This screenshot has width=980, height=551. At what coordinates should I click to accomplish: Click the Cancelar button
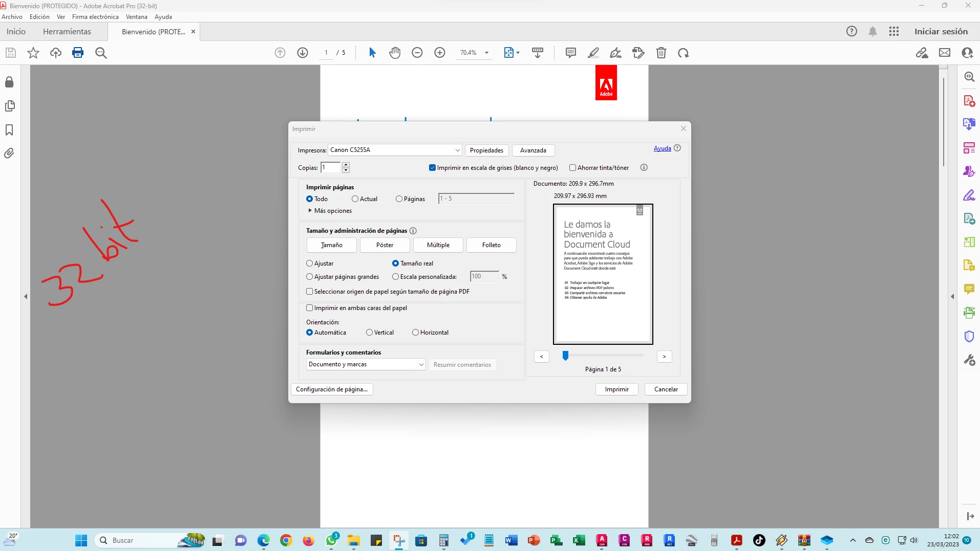pos(666,389)
